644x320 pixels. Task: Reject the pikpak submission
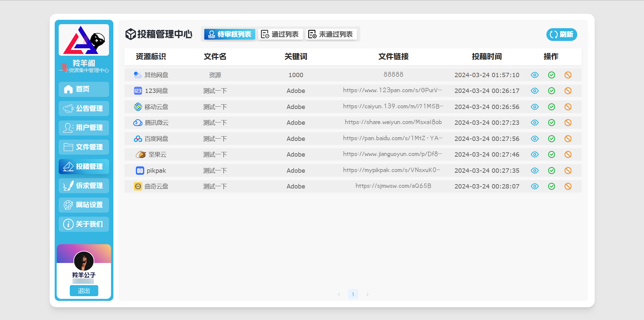pyautogui.click(x=568, y=170)
